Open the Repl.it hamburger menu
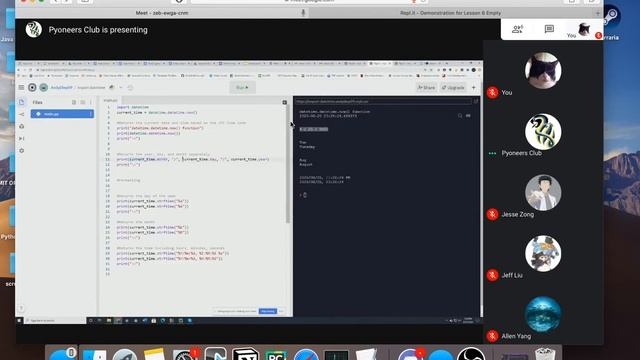Viewport: 640px width, 360px height. [x=21, y=87]
